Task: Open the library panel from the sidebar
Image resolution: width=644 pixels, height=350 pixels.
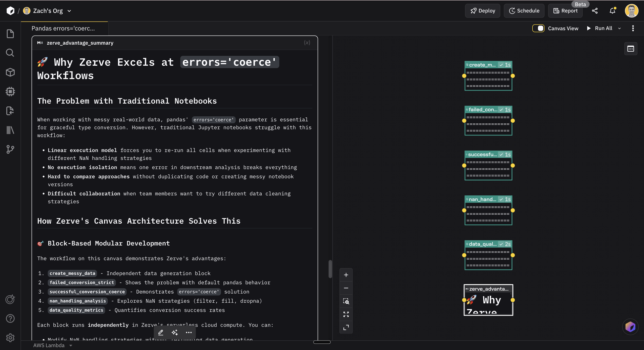Action: click(10, 130)
